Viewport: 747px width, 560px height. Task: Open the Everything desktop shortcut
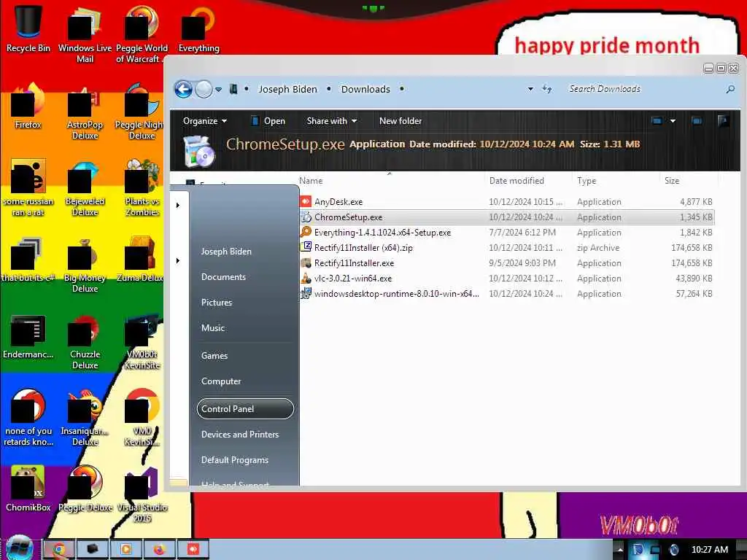[x=198, y=28]
